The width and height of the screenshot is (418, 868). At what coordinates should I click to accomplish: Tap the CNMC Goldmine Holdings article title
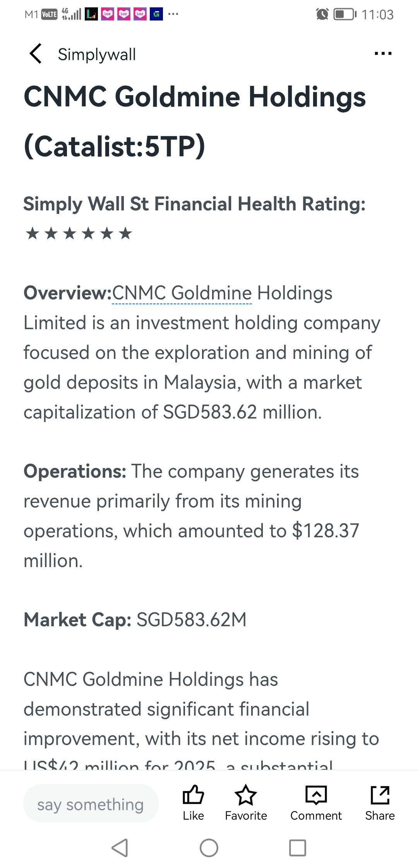click(x=195, y=121)
